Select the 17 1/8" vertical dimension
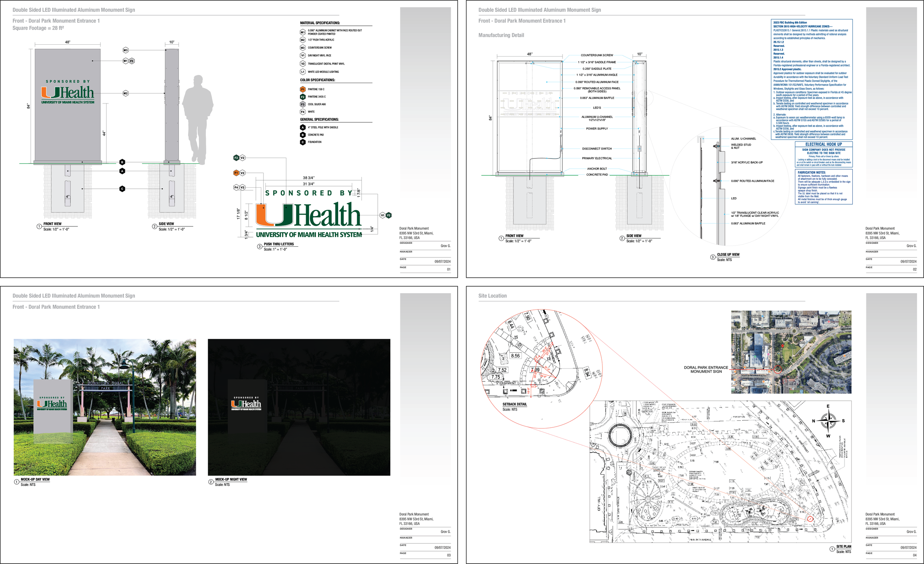 pyautogui.click(x=238, y=213)
